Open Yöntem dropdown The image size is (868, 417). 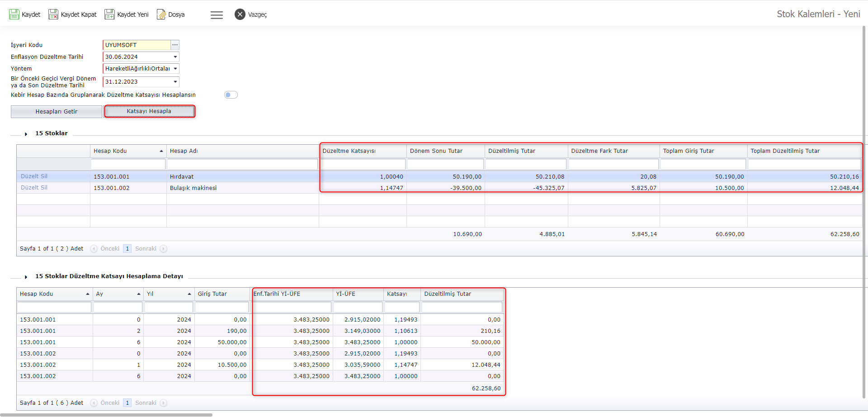(175, 69)
